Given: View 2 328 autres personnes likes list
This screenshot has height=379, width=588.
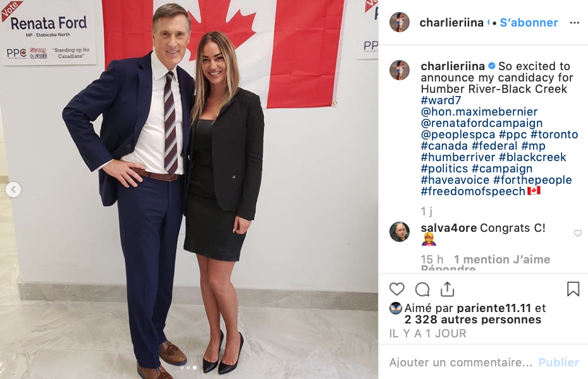Looking at the screenshot, I should point(472,320).
